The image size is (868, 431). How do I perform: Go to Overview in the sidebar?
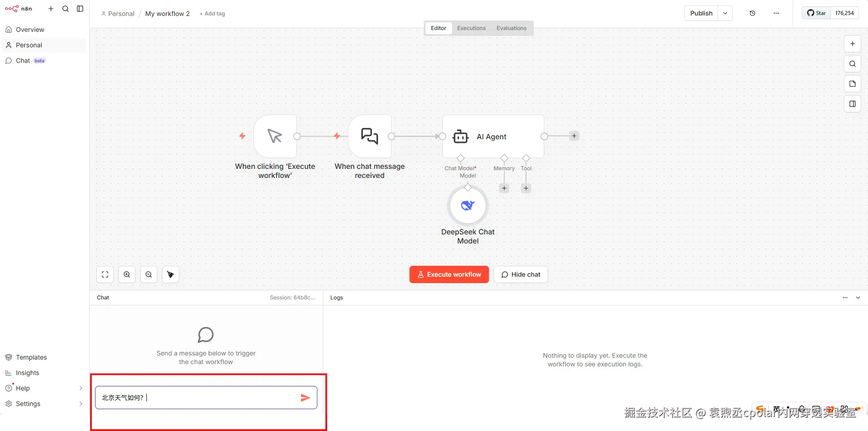44,30
